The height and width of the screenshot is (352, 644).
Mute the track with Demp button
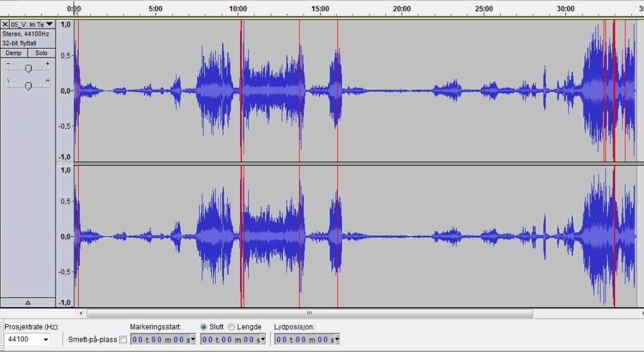(14, 53)
